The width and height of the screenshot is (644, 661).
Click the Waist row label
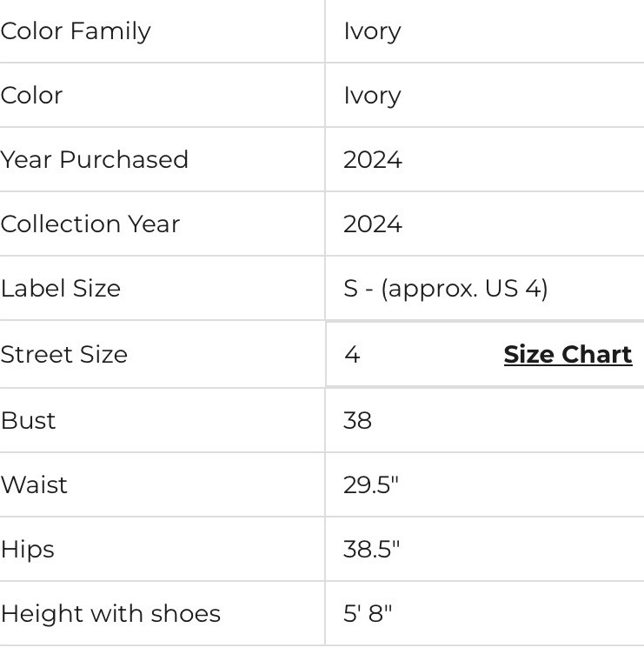(34, 484)
